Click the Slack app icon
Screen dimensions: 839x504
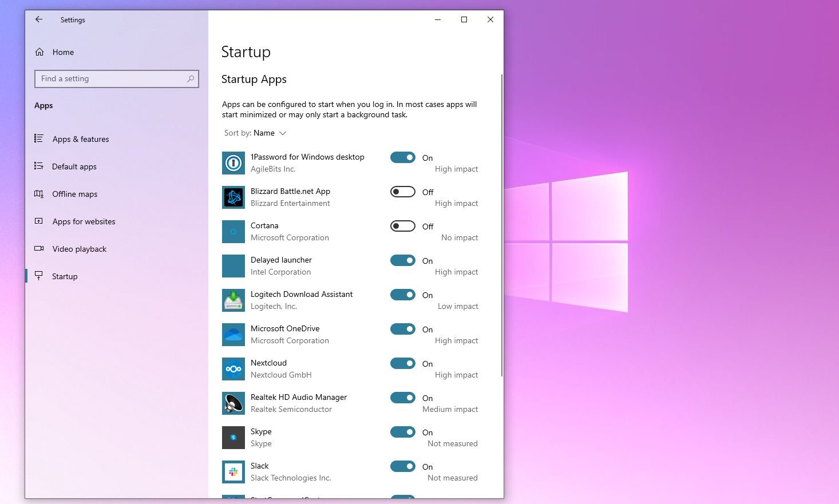coord(233,472)
